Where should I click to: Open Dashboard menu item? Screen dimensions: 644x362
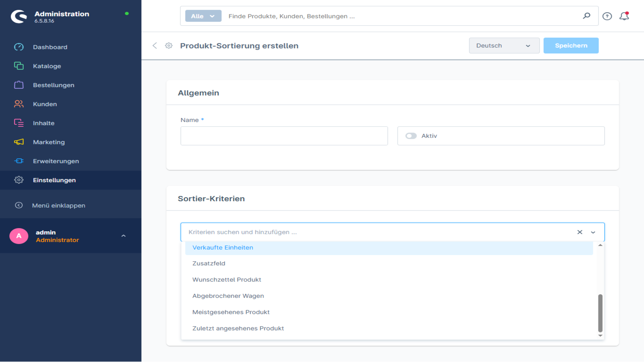click(x=71, y=47)
